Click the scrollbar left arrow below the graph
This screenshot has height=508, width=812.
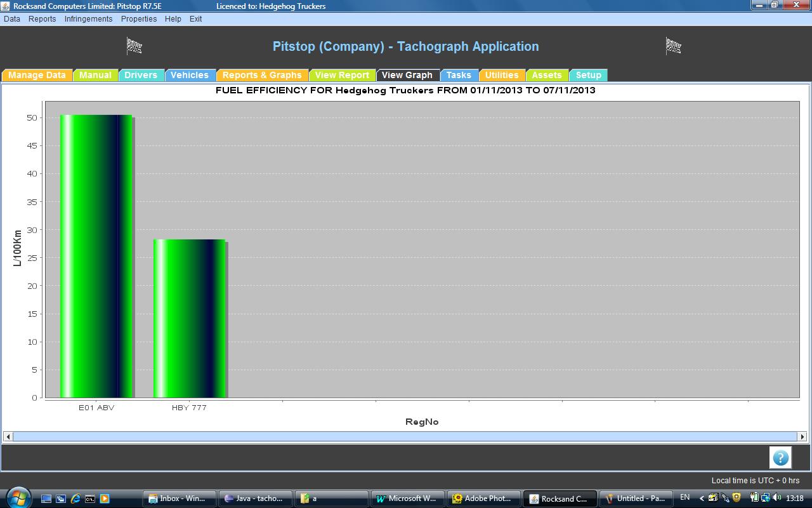pyautogui.click(x=8, y=436)
